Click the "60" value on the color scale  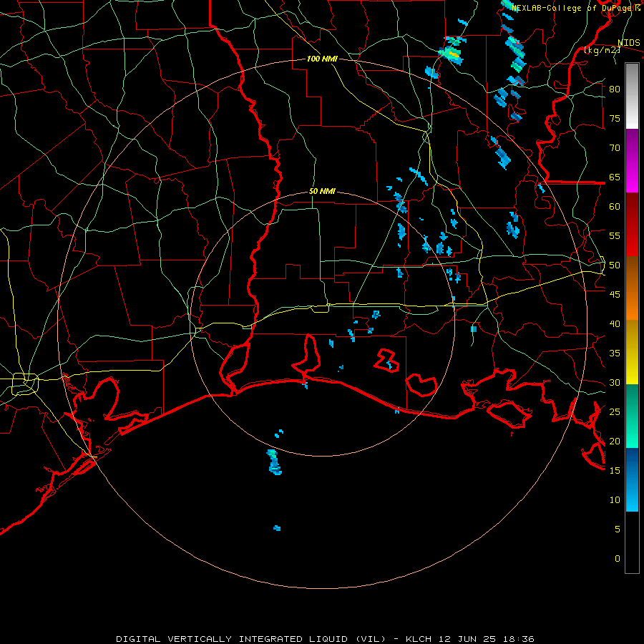[615, 207]
